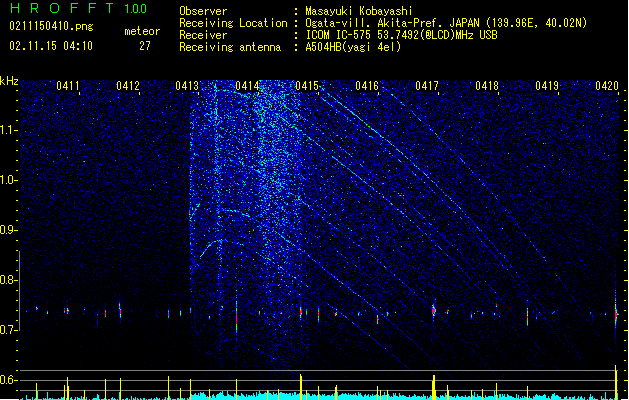629x400 pixels.
Task: Click the location text Ogata-vill. Akita-Pref. JAPAN
Action: pos(392,23)
